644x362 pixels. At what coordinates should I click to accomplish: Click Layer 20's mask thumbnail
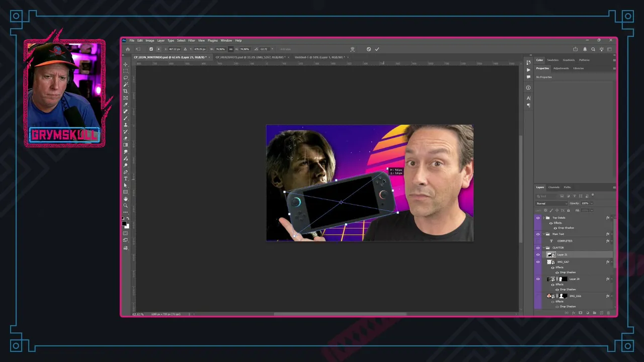pos(563,279)
